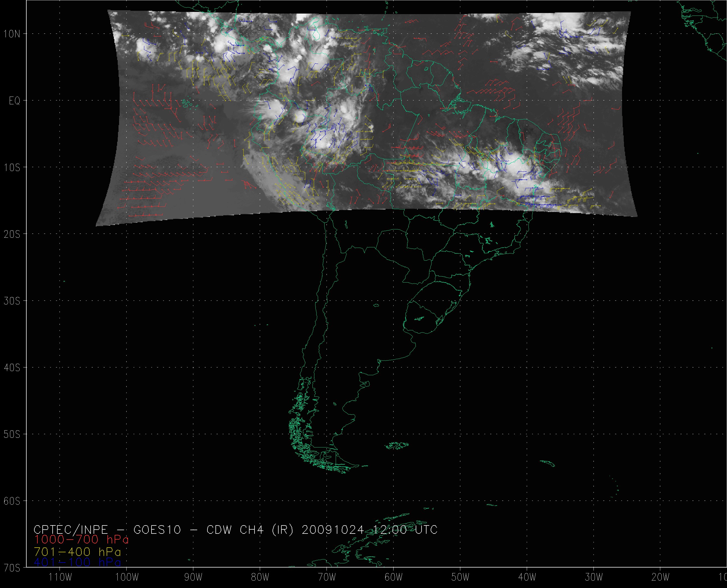Screen dimensions: 727x588
Task: Click the 30S latitude label
Action: coord(12,301)
